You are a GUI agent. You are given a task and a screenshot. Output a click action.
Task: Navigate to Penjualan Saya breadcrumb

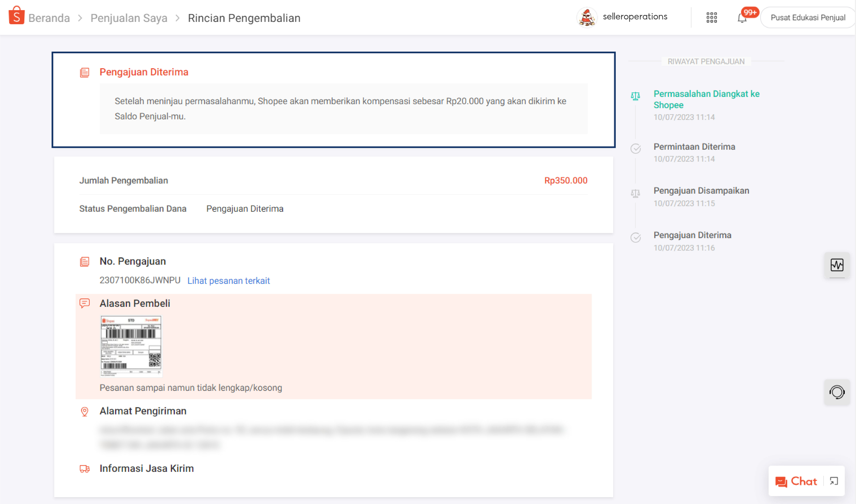click(129, 18)
